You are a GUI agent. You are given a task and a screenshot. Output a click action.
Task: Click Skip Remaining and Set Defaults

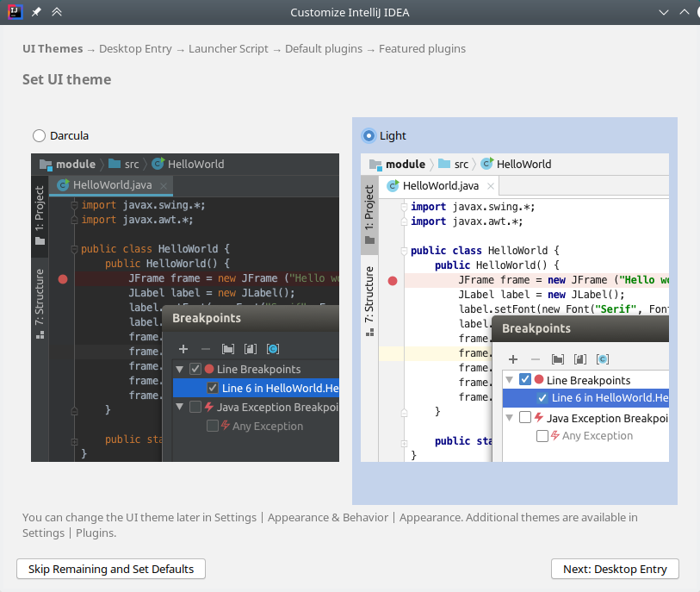(111, 569)
